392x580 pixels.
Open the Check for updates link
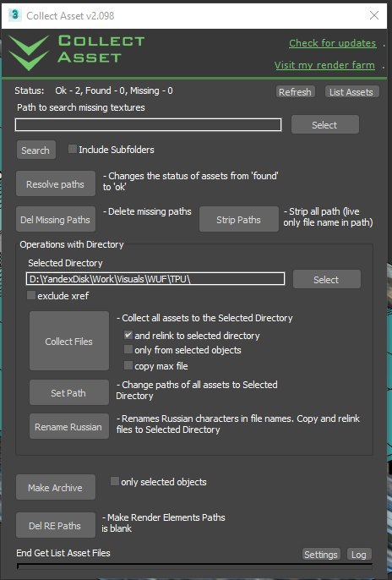tap(332, 43)
